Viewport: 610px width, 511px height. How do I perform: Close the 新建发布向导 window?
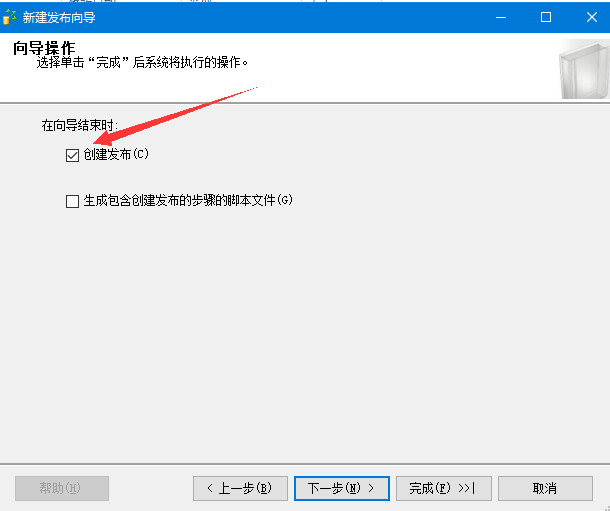click(592, 17)
